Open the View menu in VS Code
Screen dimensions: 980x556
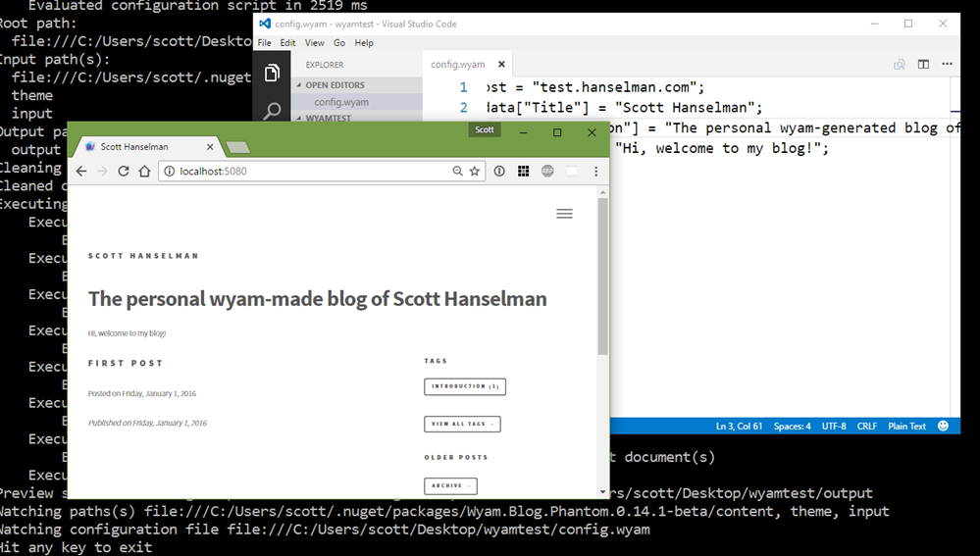[x=314, y=43]
